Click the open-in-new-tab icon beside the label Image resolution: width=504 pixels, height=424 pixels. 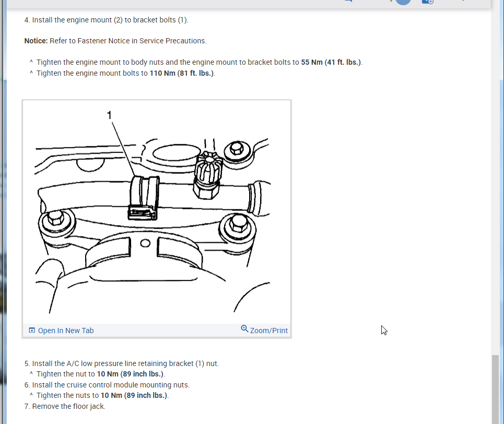point(31,330)
